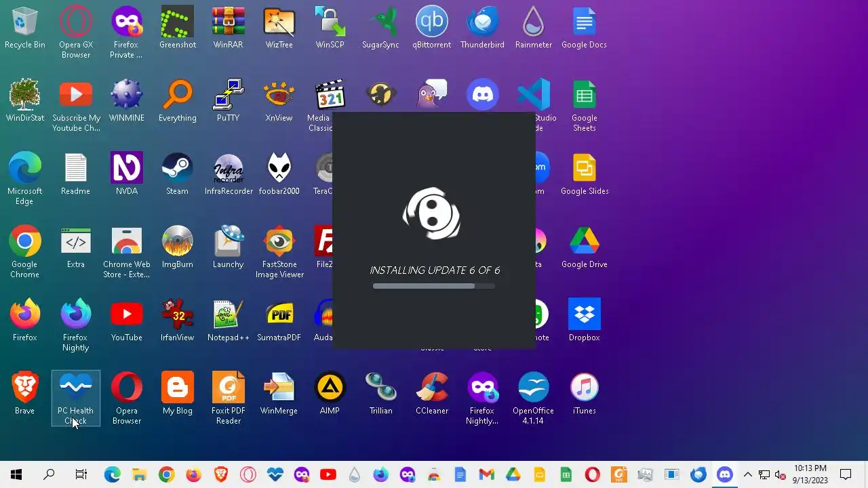Select the Notepad++ desktop shortcut

coord(228,321)
